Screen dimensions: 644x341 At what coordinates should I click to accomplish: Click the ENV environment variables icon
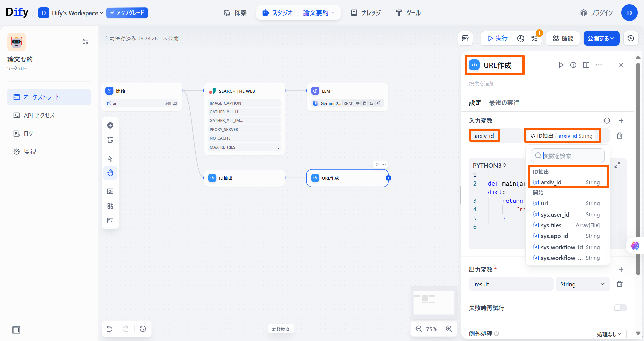click(x=465, y=38)
